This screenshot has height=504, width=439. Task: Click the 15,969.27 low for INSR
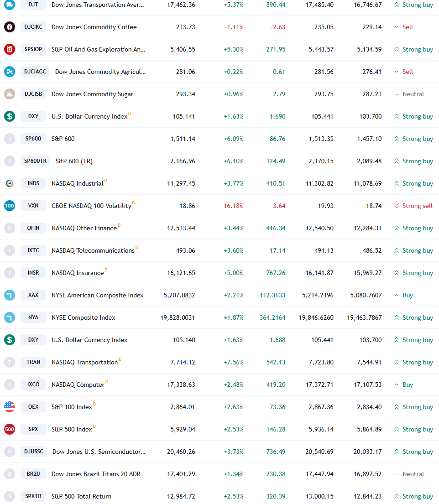(x=368, y=273)
